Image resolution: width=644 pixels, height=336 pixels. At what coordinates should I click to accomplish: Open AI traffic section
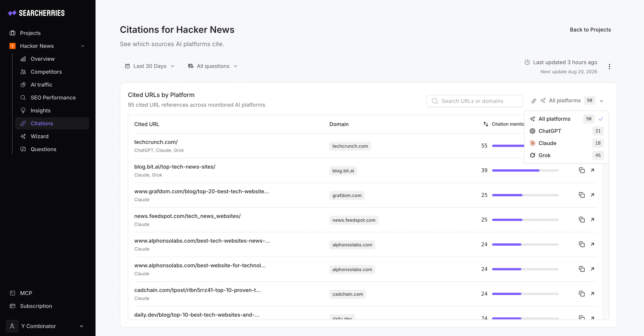[41, 85]
